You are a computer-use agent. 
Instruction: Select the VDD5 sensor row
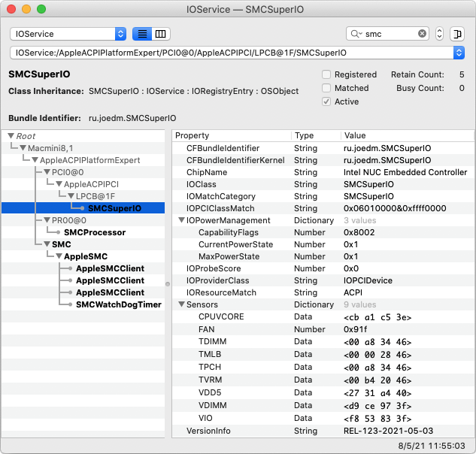click(323, 392)
